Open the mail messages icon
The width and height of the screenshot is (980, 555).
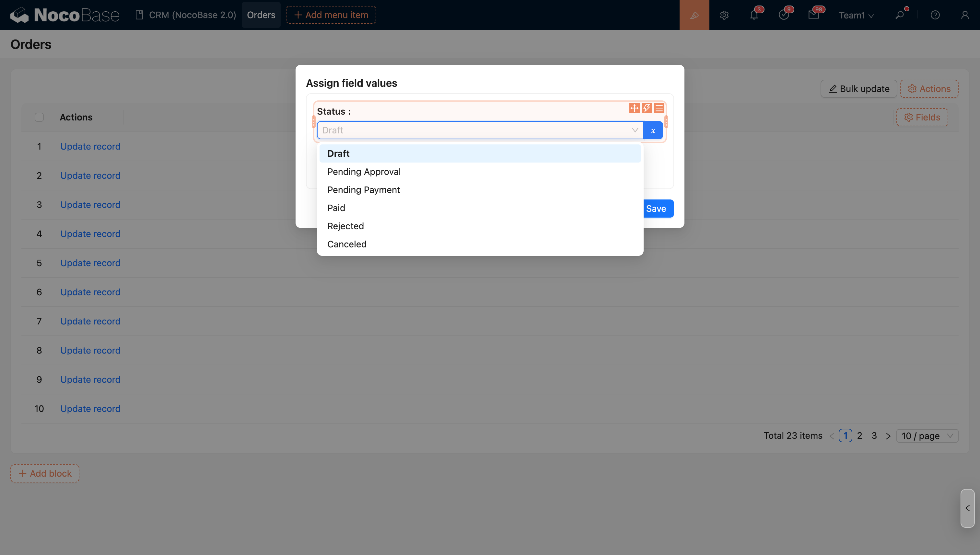pyautogui.click(x=813, y=15)
